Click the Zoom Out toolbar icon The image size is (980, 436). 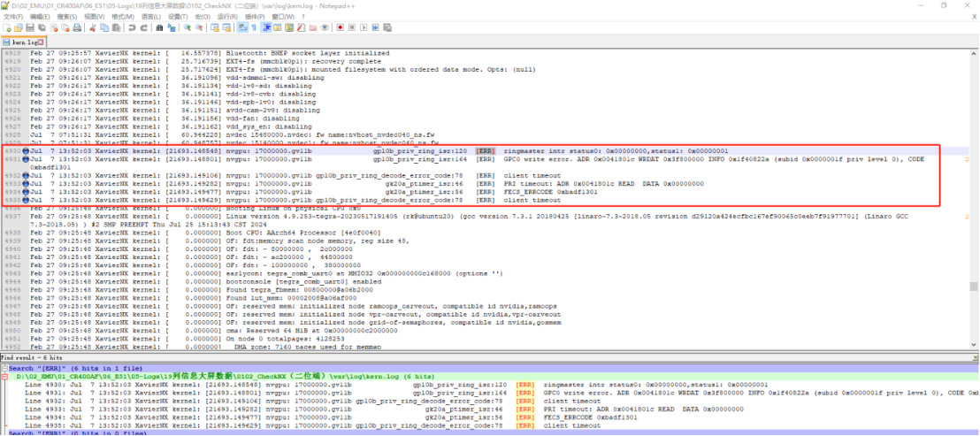coord(199,27)
